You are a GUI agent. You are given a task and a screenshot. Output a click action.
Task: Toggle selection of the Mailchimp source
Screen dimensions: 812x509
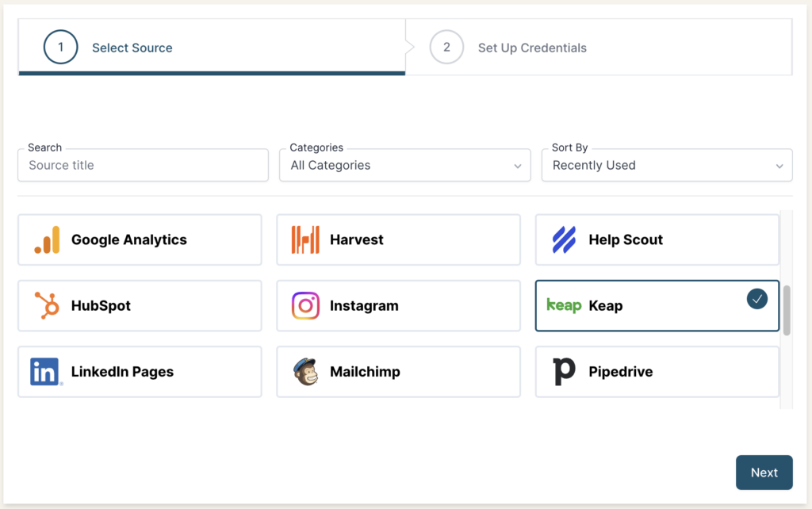pyautogui.click(x=399, y=371)
